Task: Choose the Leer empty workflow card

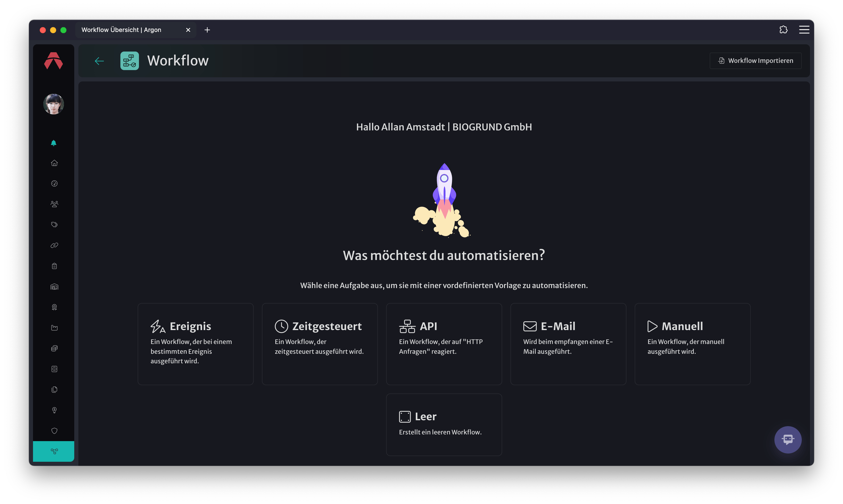Action: pos(444,425)
